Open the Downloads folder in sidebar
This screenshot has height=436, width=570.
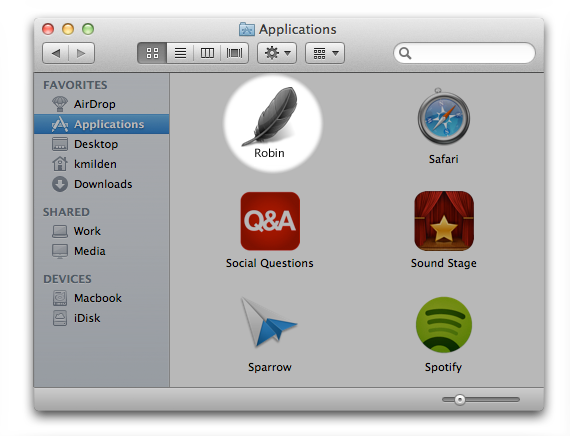click(x=102, y=184)
